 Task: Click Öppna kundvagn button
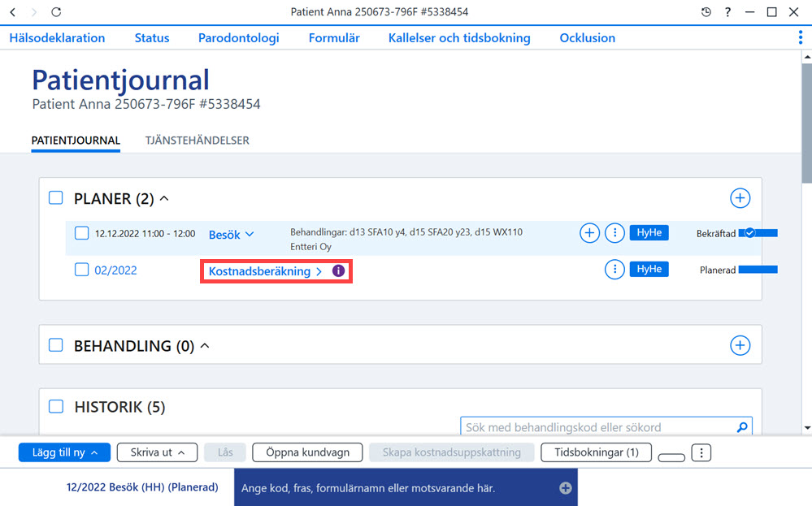point(307,452)
